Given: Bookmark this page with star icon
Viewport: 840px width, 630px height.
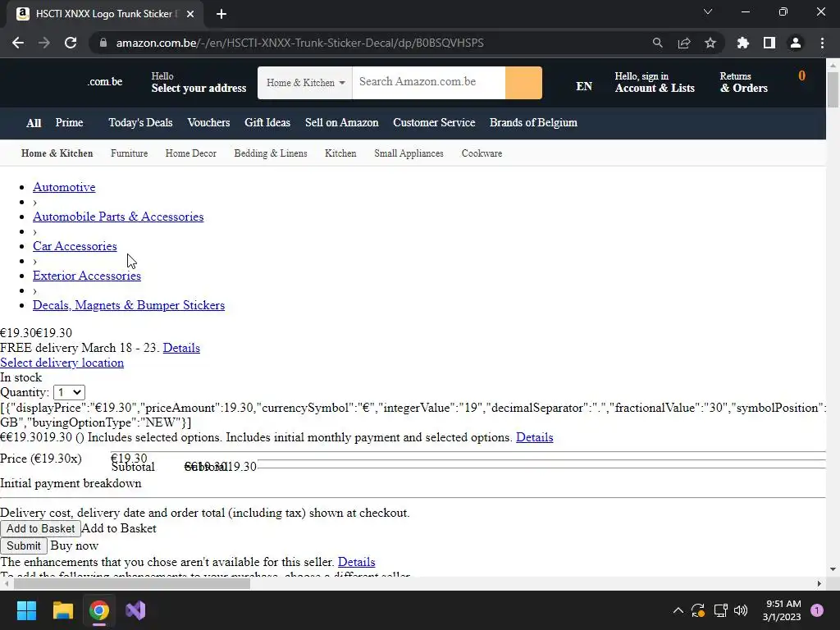Looking at the screenshot, I should coord(710,43).
